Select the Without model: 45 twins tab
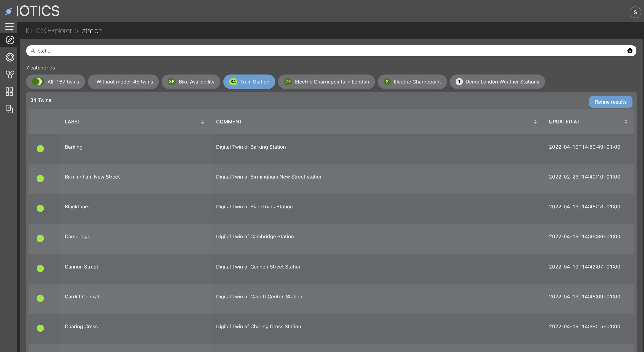The image size is (644, 352). [x=124, y=82]
